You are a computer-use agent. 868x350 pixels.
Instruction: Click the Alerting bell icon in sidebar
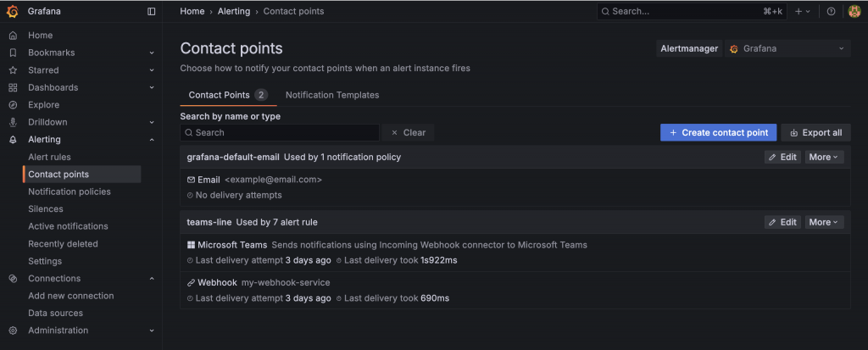tap(13, 140)
